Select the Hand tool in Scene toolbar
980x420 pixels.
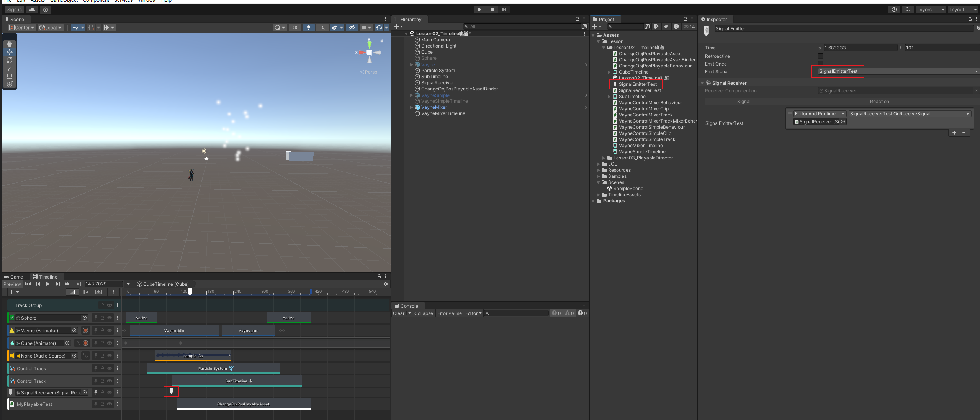(10, 44)
